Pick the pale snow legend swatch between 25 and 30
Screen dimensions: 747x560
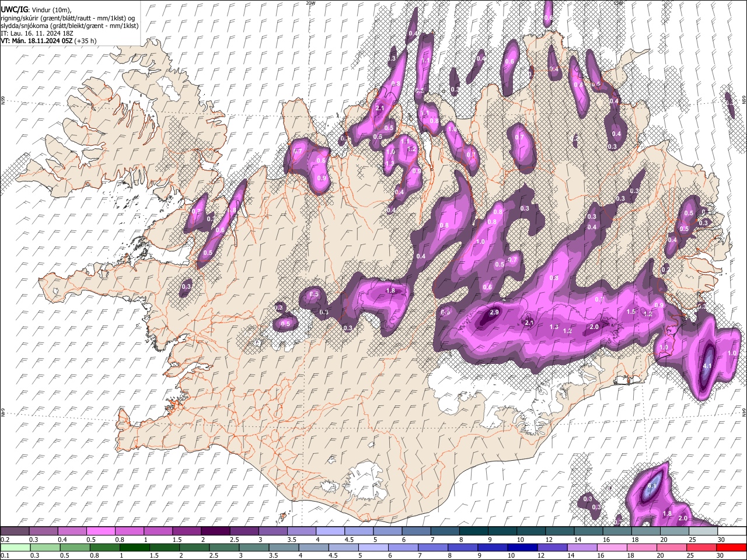point(704,531)
